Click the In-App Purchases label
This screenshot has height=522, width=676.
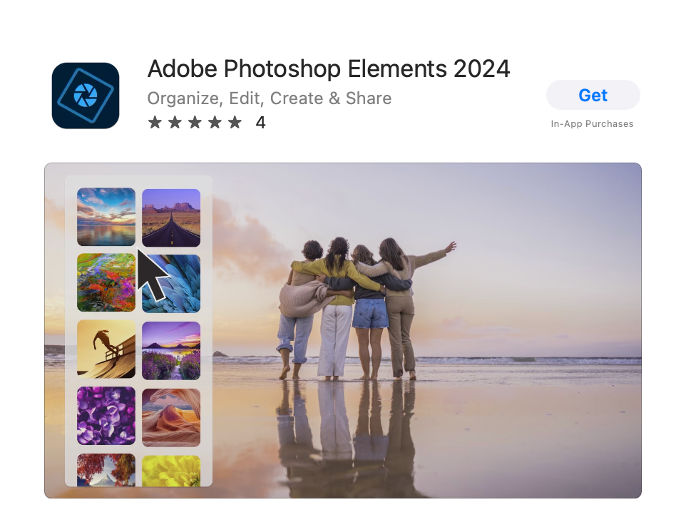click(x=592, y=124)
